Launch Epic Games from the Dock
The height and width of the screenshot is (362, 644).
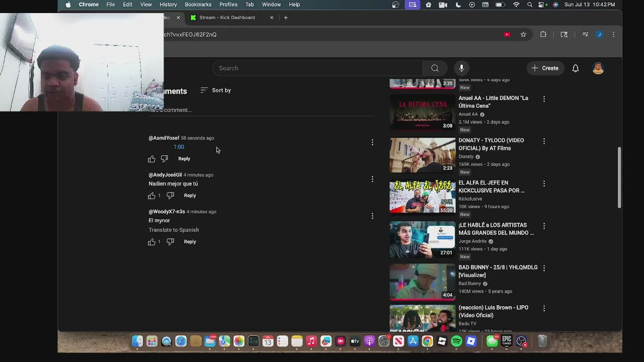coord(507,341)
